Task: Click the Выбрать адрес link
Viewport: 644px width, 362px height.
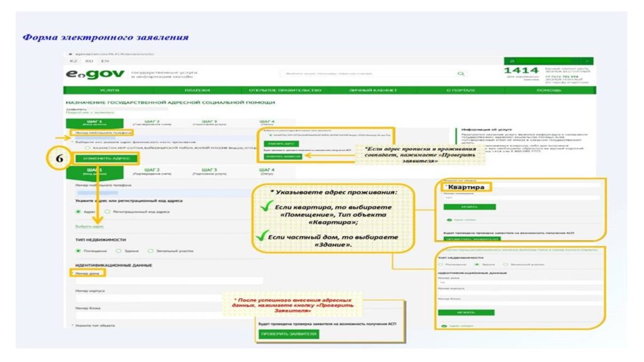Action: [89, 226]
